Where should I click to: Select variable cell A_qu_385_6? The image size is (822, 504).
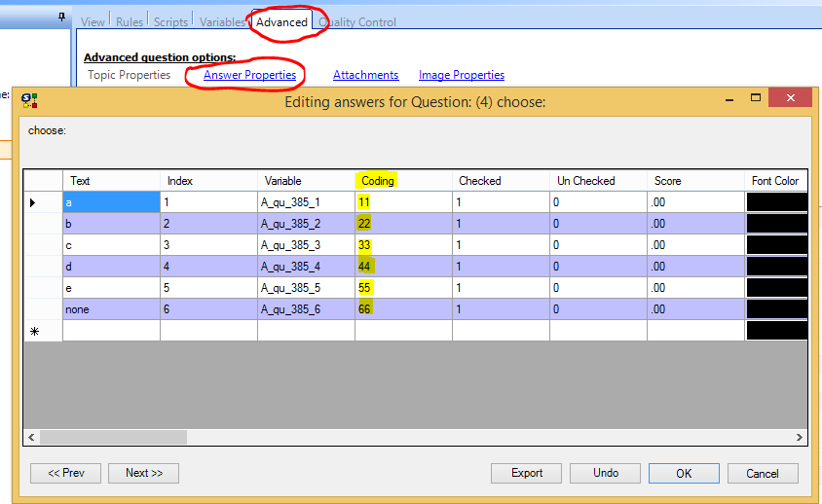(306, 309)
